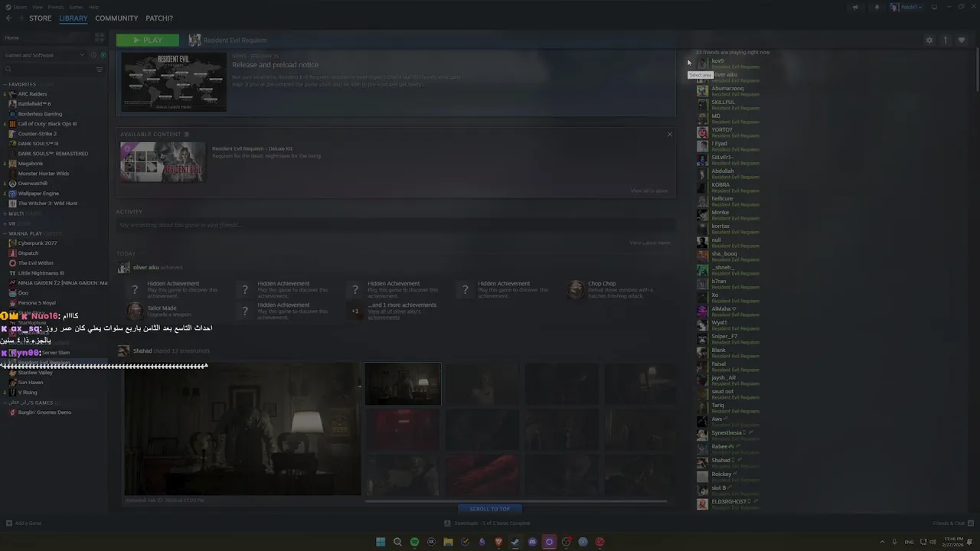Open Spotify from the taskbar

pyautogui.click(x=414, y=542)
